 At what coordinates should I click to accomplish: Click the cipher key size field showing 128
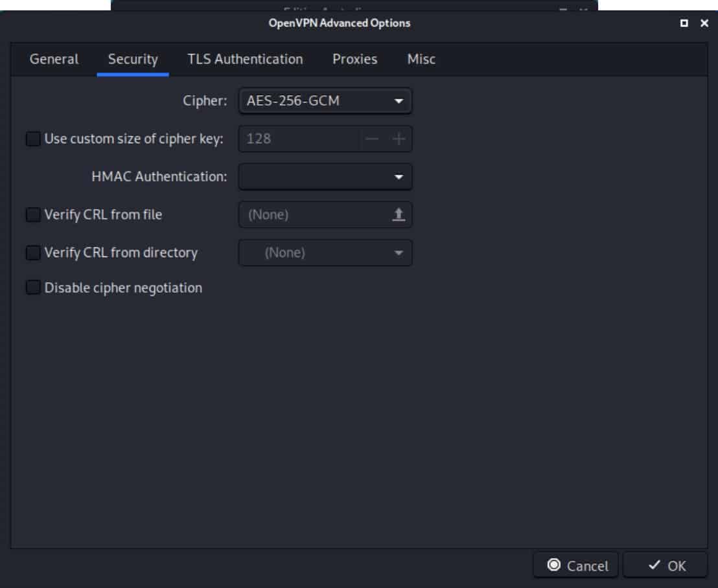(x=299, y=139)
